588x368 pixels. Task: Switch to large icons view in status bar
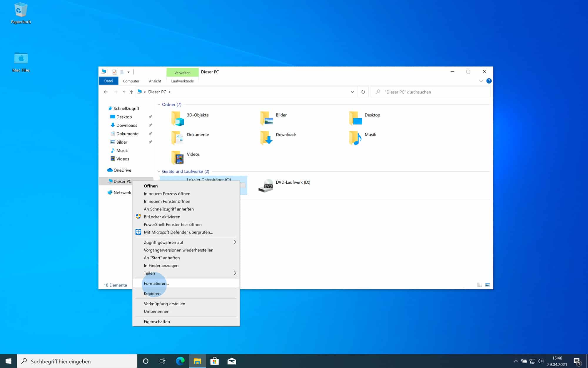(x=488, y=285)
